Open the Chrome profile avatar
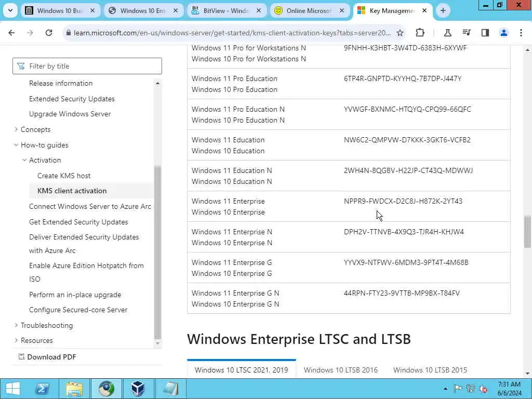 pos(504,33)
